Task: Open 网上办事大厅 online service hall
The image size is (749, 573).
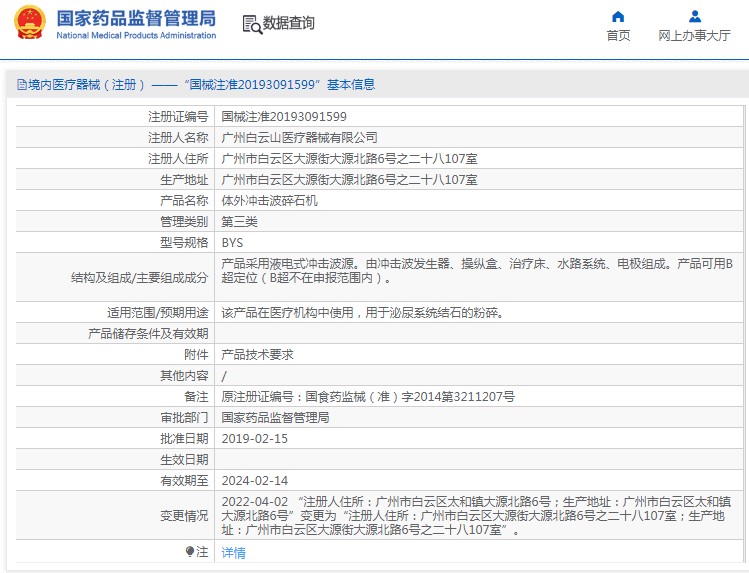Action: click(694, 36)
